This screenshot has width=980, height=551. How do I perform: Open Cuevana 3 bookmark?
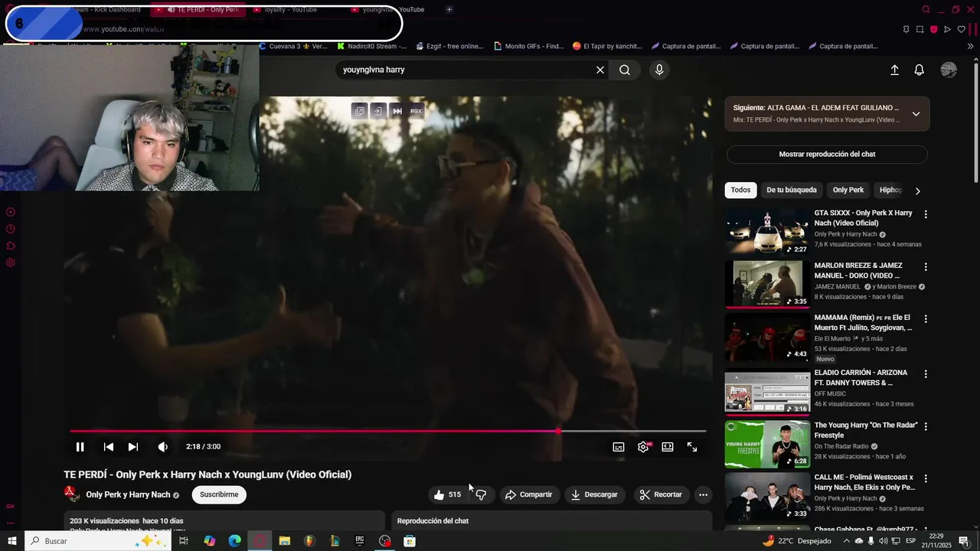pyautogui.click(x=292, y=46)
